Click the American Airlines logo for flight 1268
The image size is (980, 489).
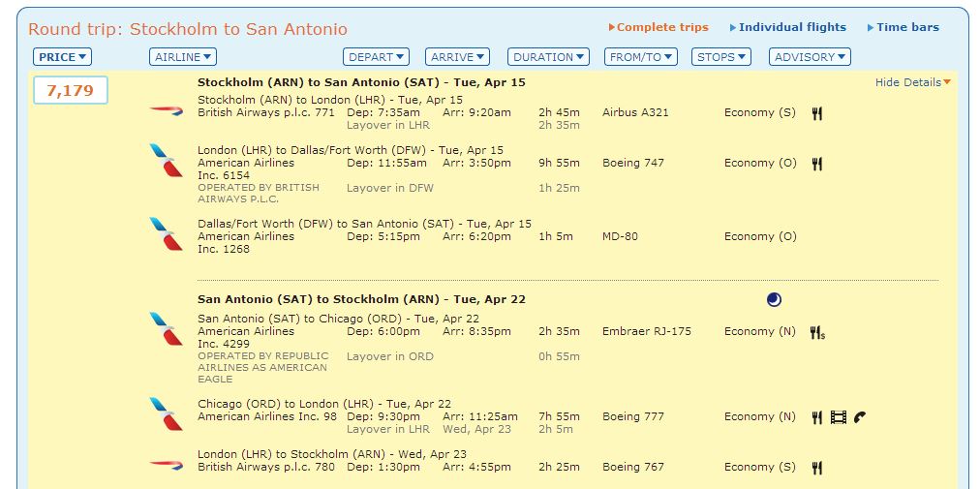(166, 234)
